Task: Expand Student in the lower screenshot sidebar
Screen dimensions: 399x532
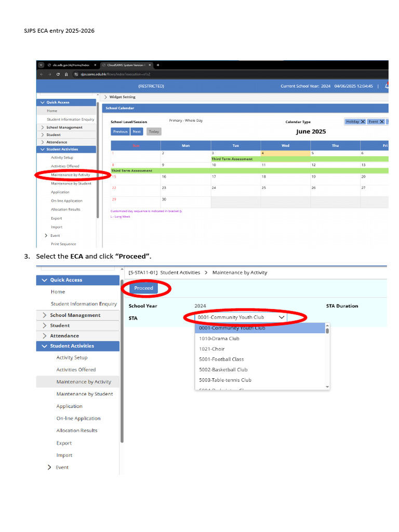Action: [78, 325]
